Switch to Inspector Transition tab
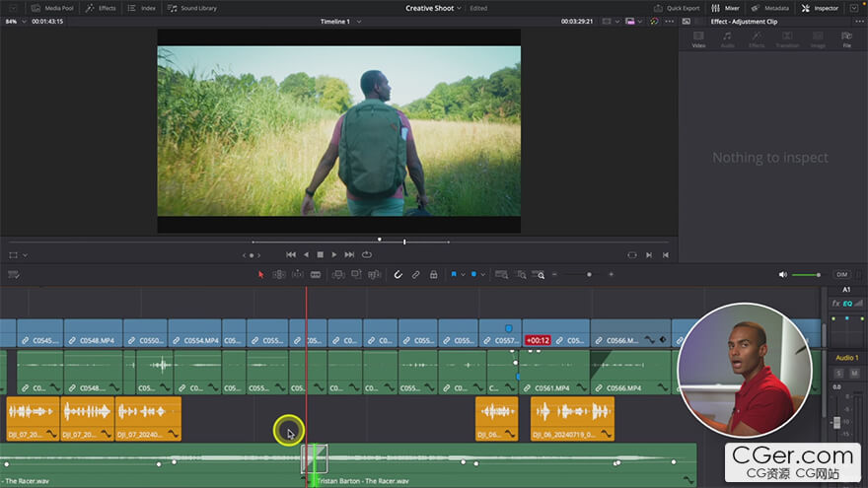 787,39
